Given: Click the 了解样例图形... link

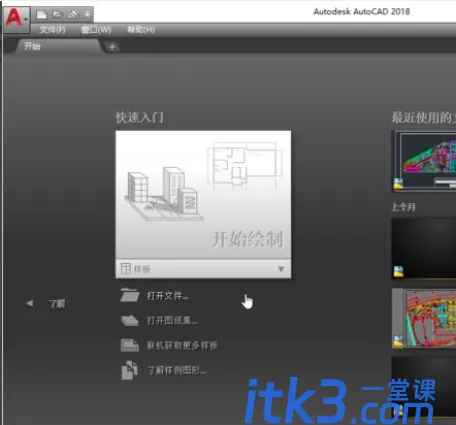Looking at the screenshot, I should (x=177, y=370).
